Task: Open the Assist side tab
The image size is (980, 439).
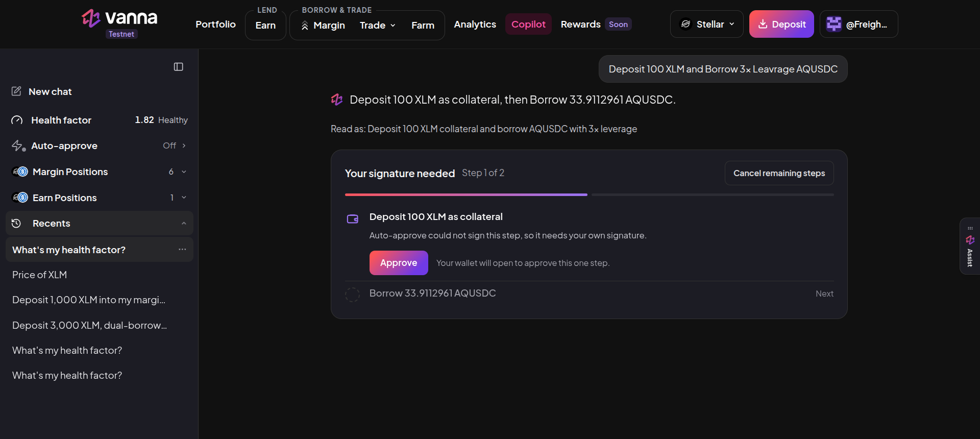Action: pos(970,246)
